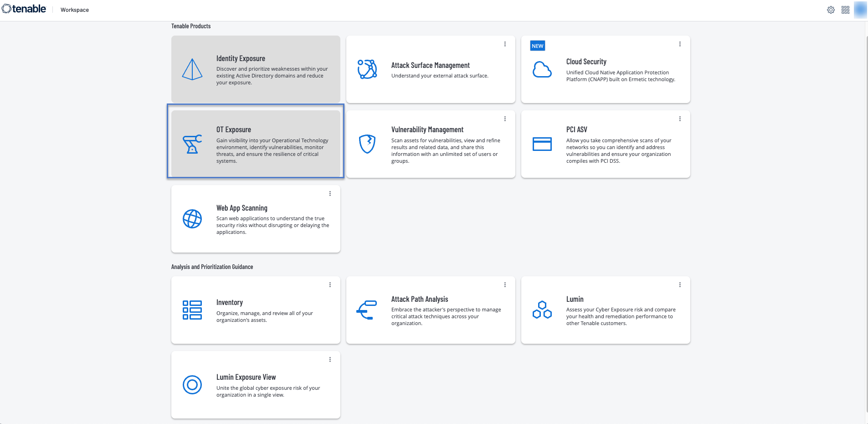
Task: Open the apps grid switcher
Action: pos(845,10)
